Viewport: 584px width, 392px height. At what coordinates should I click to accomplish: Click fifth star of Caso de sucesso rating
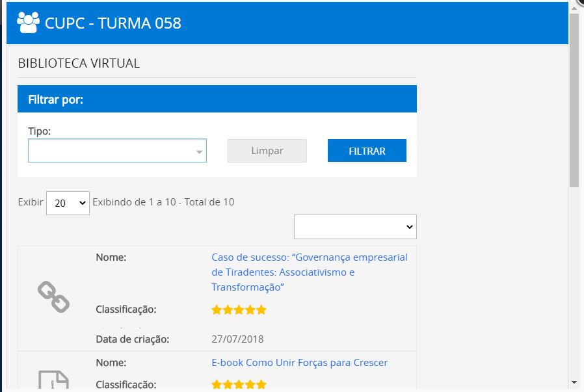click(261, 310)
